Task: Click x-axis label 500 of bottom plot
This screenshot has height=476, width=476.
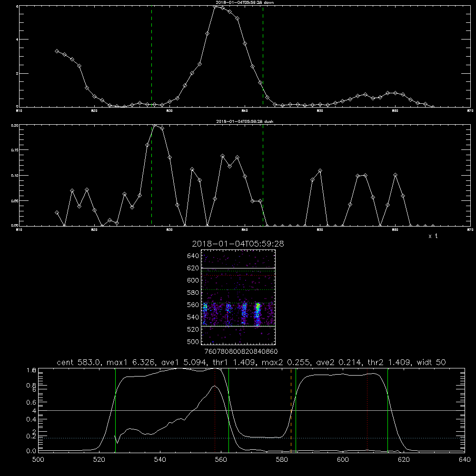Action: (38, 460)
